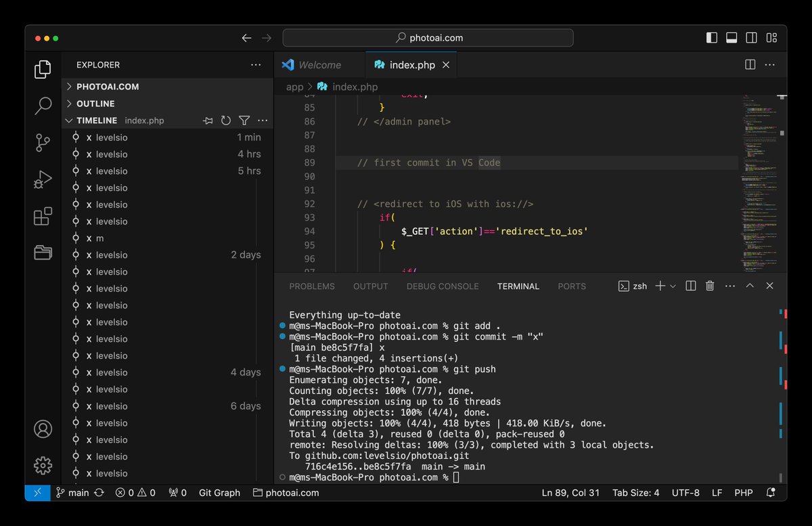
Task: Click the photoai.com command center search box
Action: pyautogui.click(x=428, y=38)
